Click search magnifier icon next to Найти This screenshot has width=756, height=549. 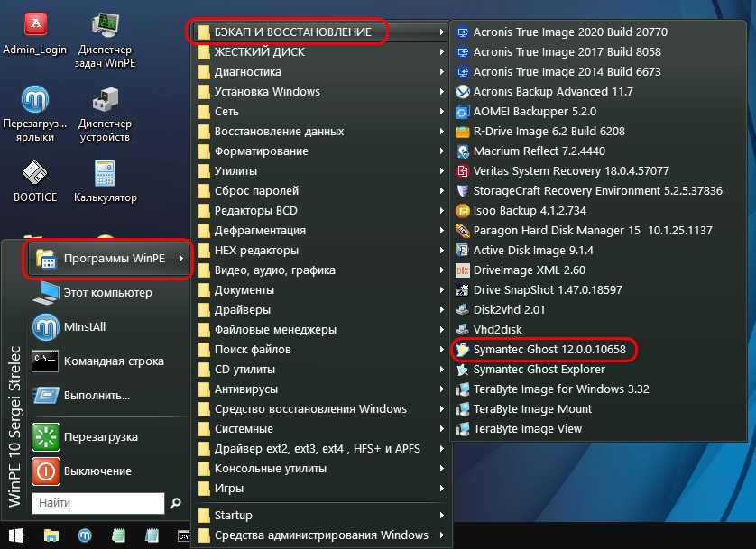tap(176, 503)
